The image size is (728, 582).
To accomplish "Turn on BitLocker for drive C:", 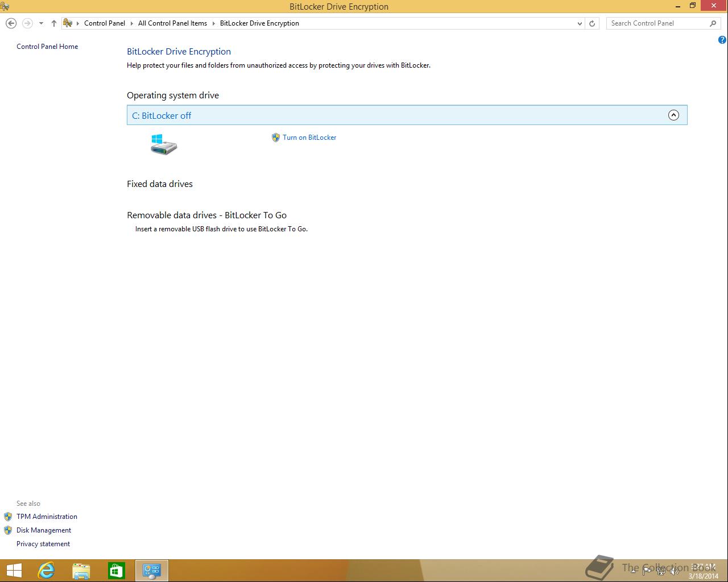I will pos(309,138).
